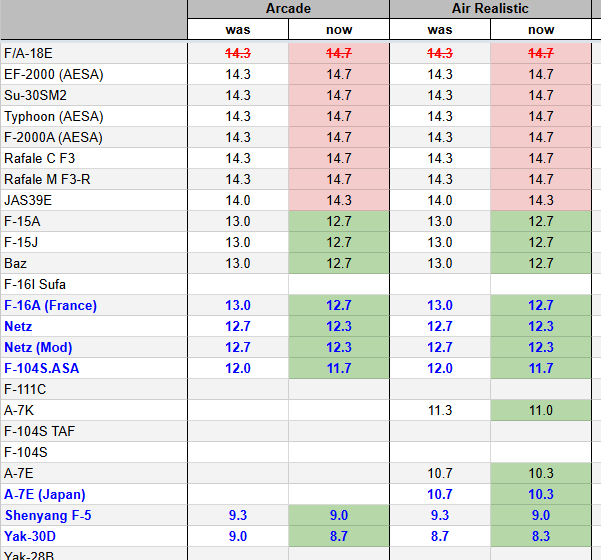Select Netz (Mod) Arcade was value

click(x=238, y=347)
